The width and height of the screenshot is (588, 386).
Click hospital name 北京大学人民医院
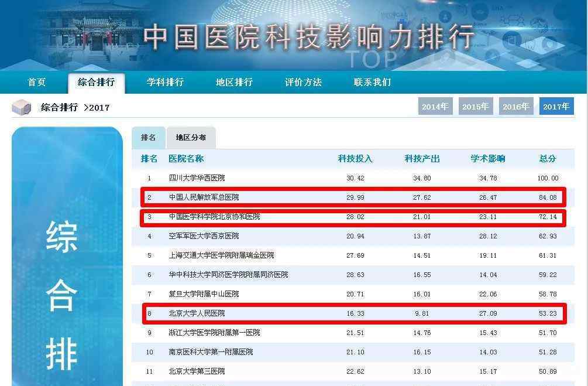coord(197,313)
